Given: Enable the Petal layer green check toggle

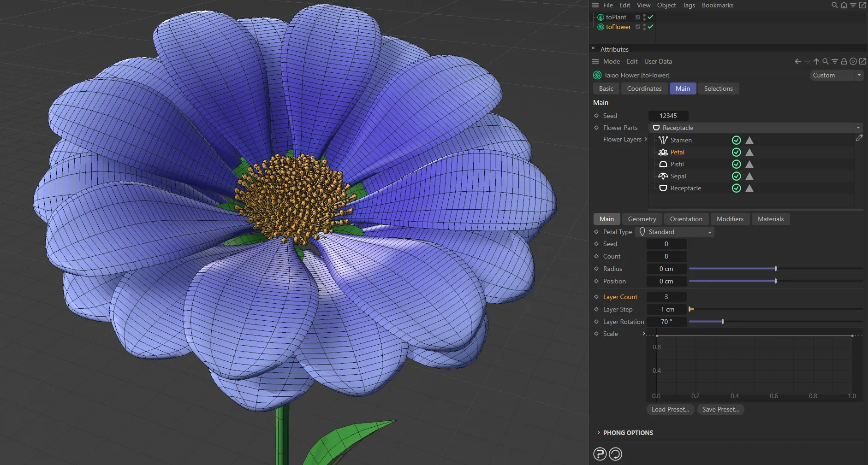Looking at the screenshot, I should click(736, 152).
